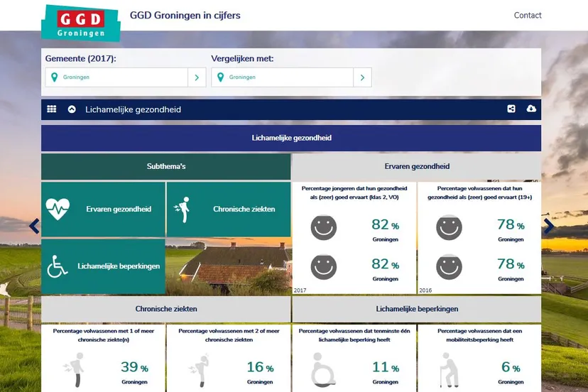Screen dimensions: 588x392
Task: Click top smiley in volwassenen gezondheid card
Action: click(449, 227)
